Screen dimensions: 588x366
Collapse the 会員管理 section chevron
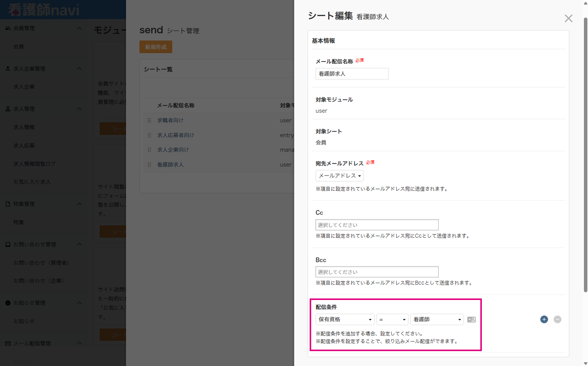click(x=79, y=28)
